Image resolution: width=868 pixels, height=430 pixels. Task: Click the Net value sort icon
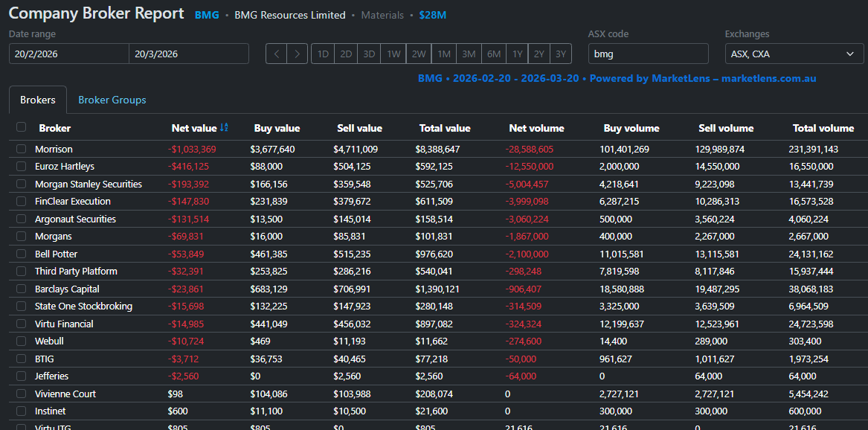pos(224,128)
